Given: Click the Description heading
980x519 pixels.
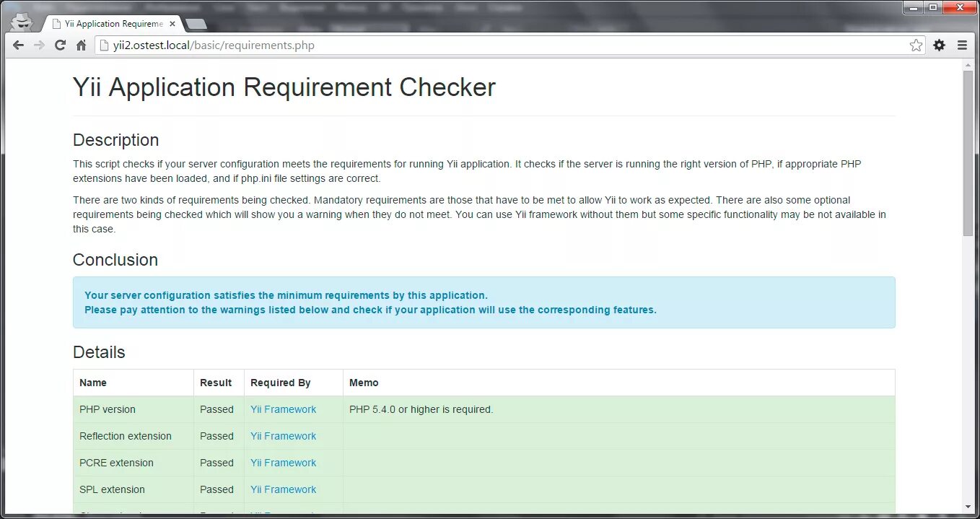Looking at the screenshot, I should (116, 140).
